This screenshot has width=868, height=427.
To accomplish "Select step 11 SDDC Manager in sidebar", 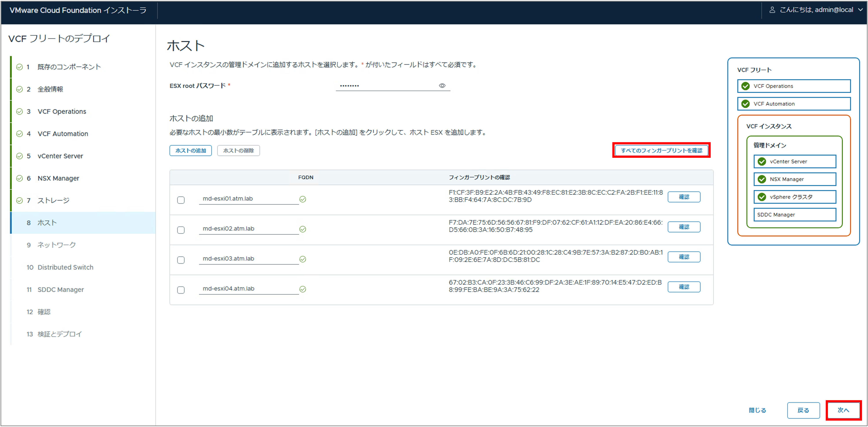I will click(x=83, y=289).
